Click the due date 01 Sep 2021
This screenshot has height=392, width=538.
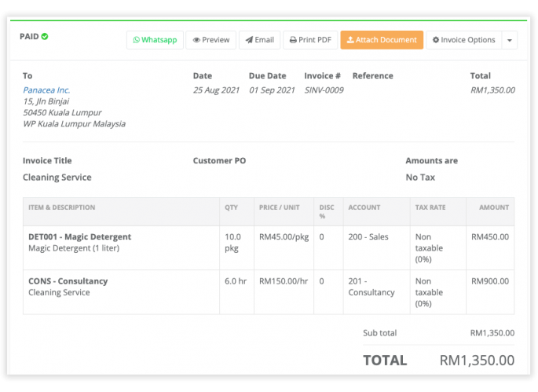(x=272, y=90)
